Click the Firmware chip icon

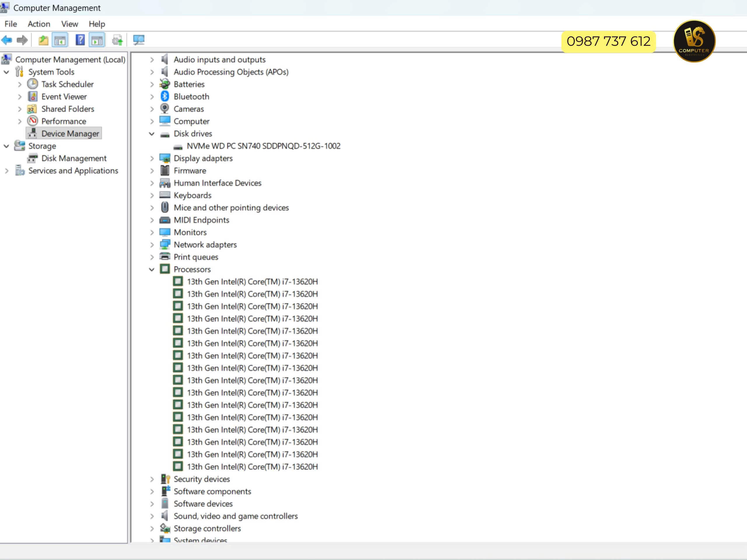tap(165, 170)
